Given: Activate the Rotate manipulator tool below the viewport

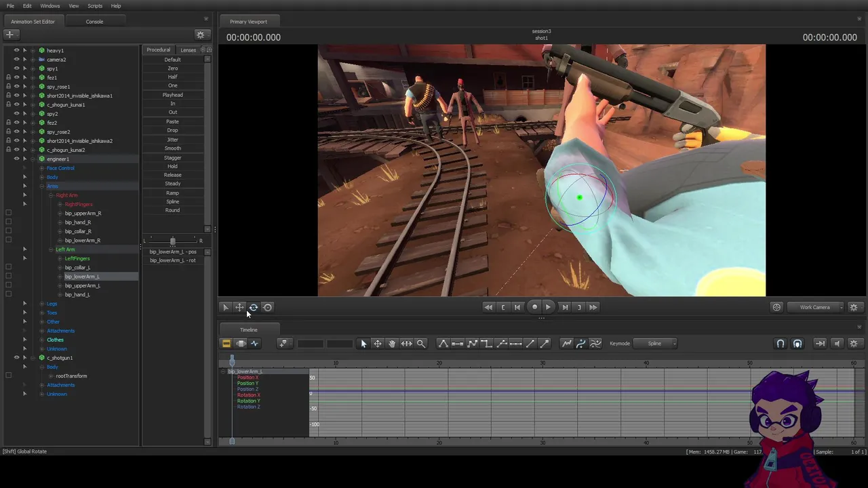Looking at the screenshot, I should coord(254,308).
